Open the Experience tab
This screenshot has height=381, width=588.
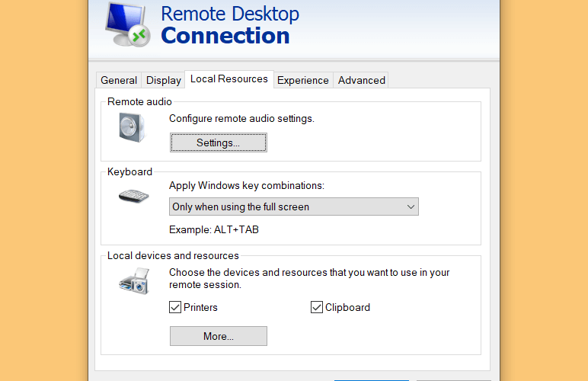coord(303,80)
